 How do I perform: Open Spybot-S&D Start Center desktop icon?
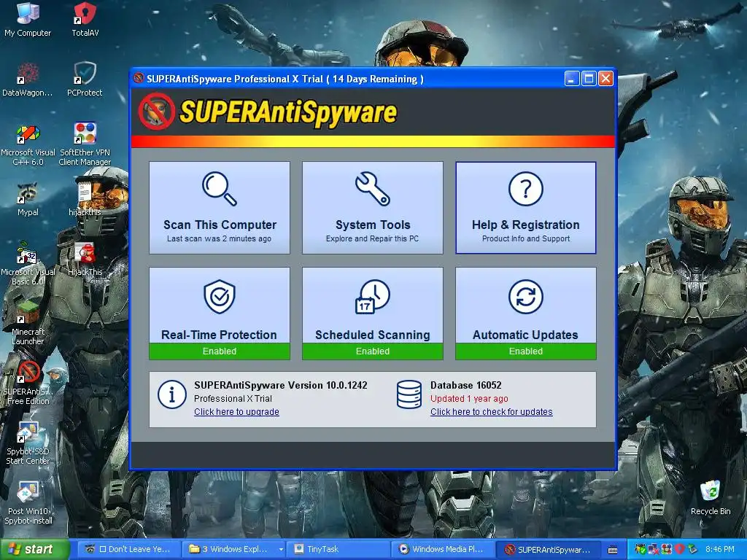click(x=28, y=443)
